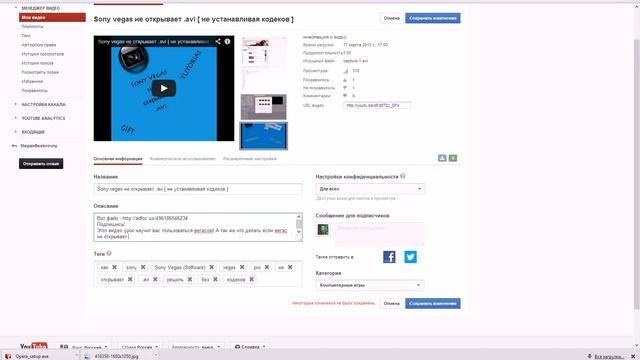Open the Справка help dropdown in the footer
Viewport: 640px width, 360px height.
tap(250, 347)
